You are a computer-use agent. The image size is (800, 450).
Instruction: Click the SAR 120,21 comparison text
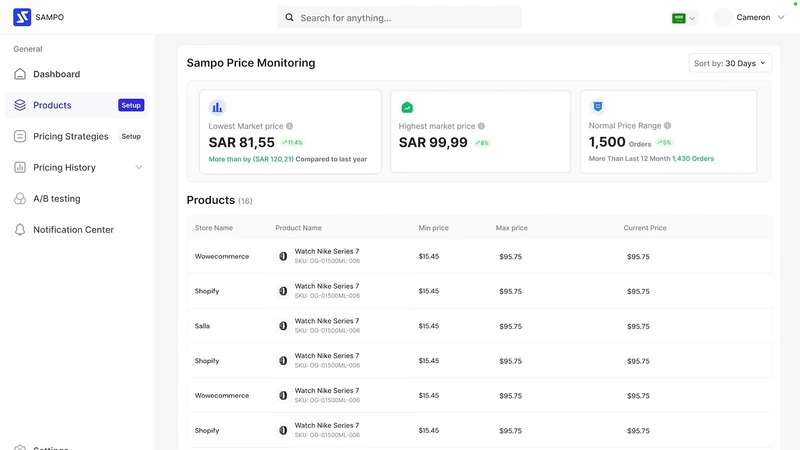tap(273, 159)
